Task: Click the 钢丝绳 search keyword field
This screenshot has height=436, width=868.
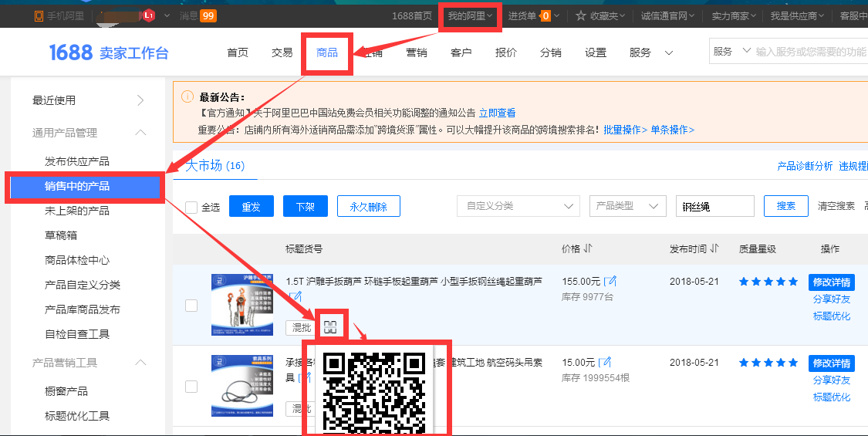Action: pos(714,206)
